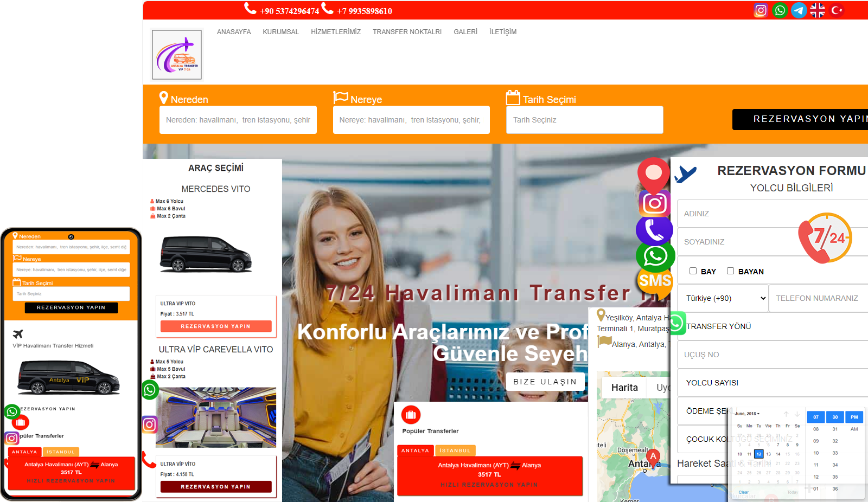The image size is (868, 502).
Task: Click the purple phone call floating icon
Action: point(654,229)
